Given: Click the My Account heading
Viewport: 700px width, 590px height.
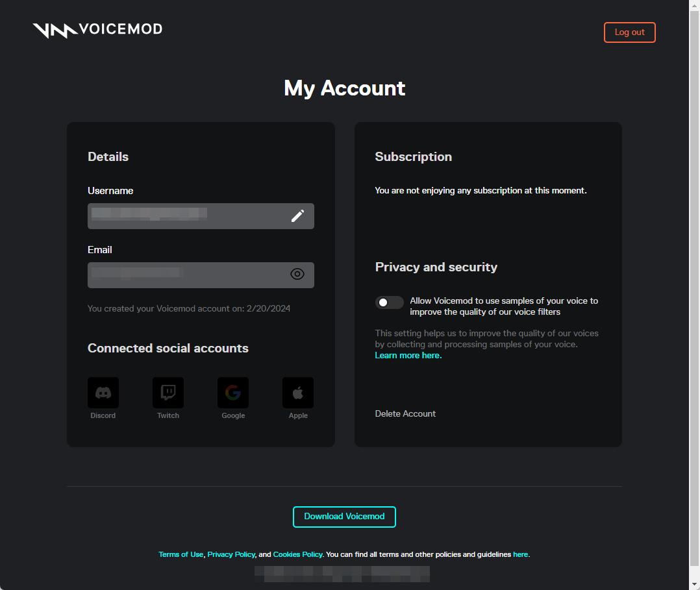Looking at the screenshot, I should click(x=345, y=88).
